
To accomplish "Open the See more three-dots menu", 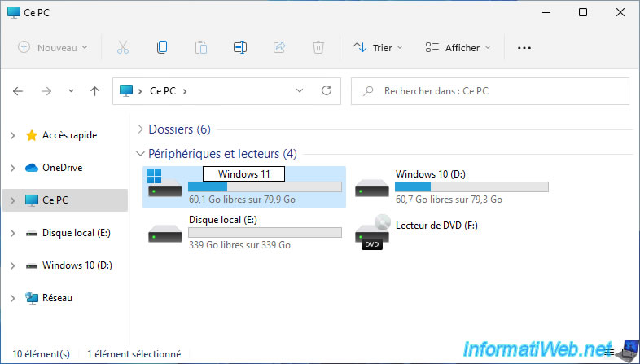I will tap(524, 48).
